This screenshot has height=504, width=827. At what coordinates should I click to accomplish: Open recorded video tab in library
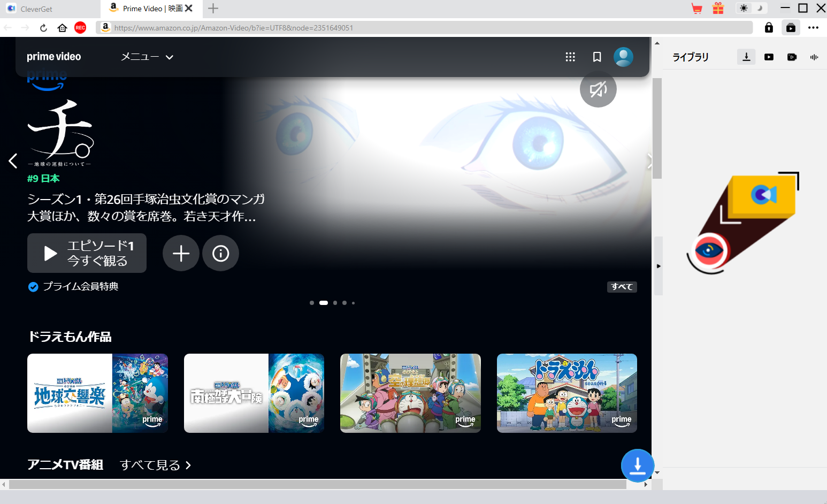click(x=792, y=57)
